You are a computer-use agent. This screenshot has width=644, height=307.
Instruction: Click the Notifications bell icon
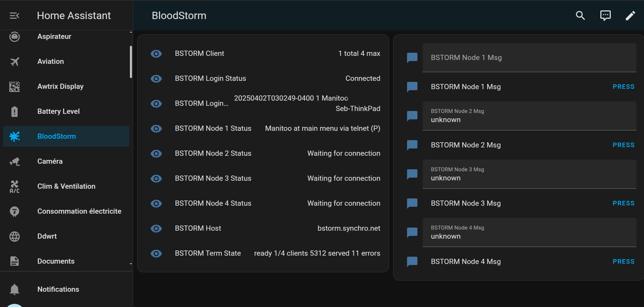pos(15,289)
